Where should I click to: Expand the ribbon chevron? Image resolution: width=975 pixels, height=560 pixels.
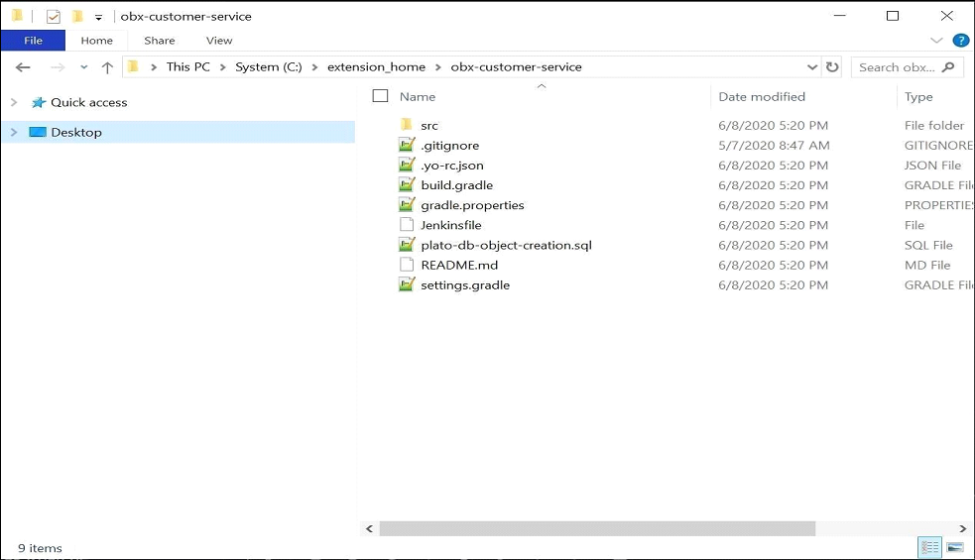tap(936, 41)
